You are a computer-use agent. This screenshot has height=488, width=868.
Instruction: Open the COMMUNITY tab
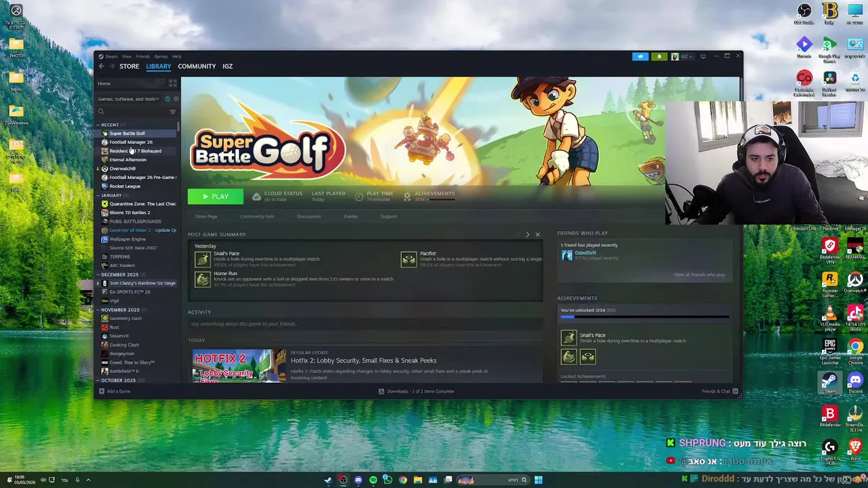197,66
